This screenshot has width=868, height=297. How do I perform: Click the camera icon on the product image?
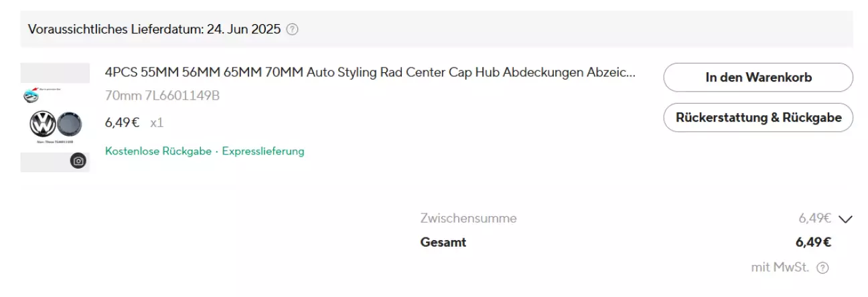78,161
